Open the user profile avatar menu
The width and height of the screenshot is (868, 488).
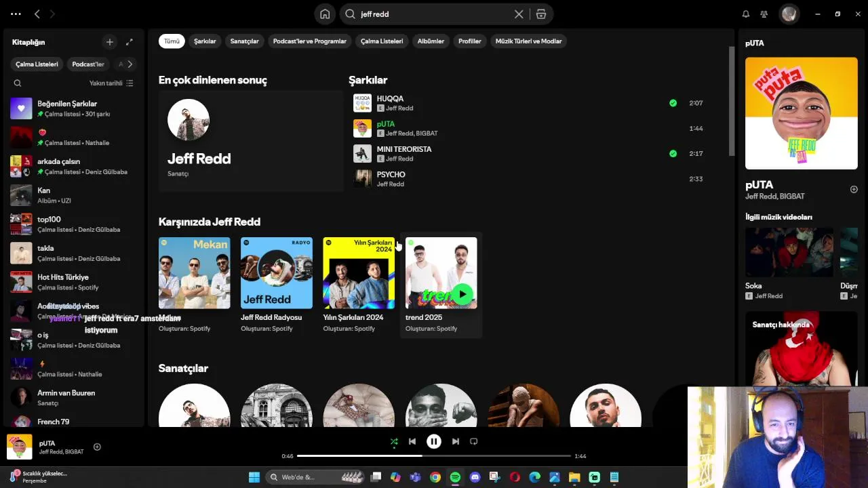[x=789, y=14]
